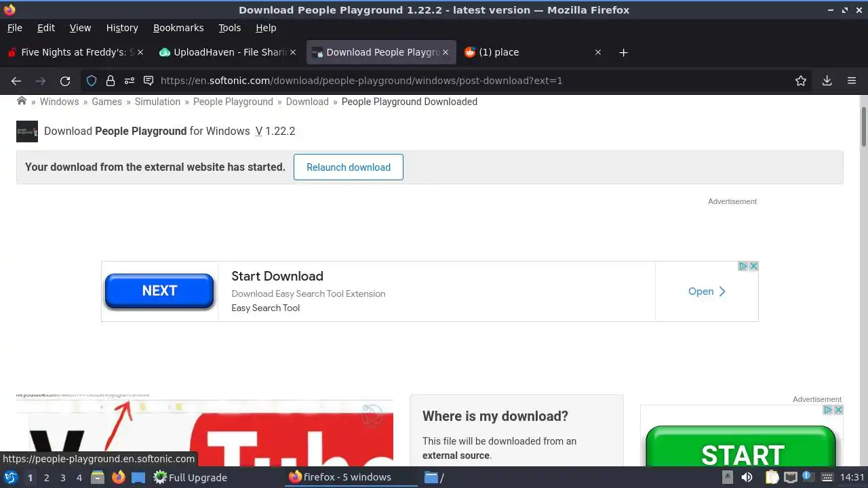The image size is (868, 488).
Task: Close the Start Download banner ad
Action: (753, 266)
